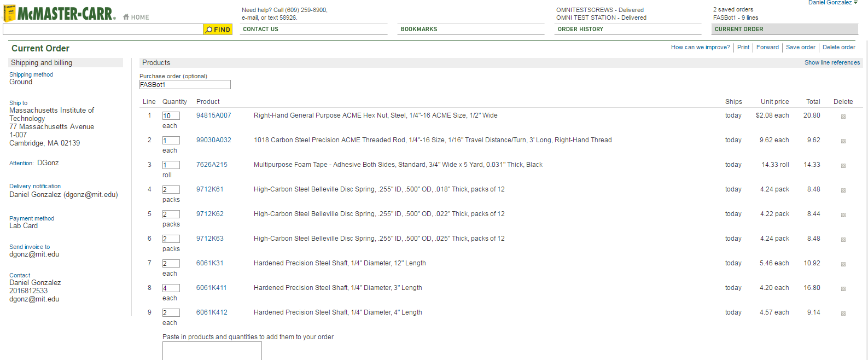Go to the Home page link
Screen dimensions: 868x360
pos(136,17)
